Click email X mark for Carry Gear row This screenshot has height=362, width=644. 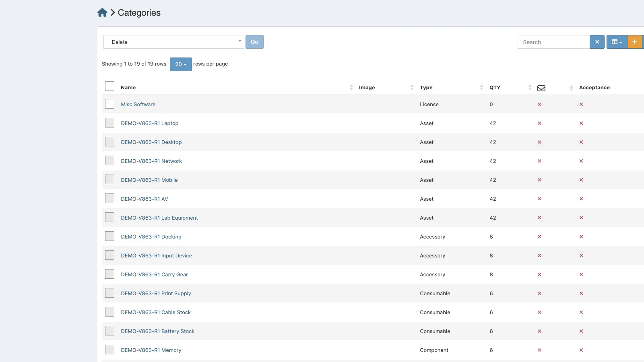539,274
